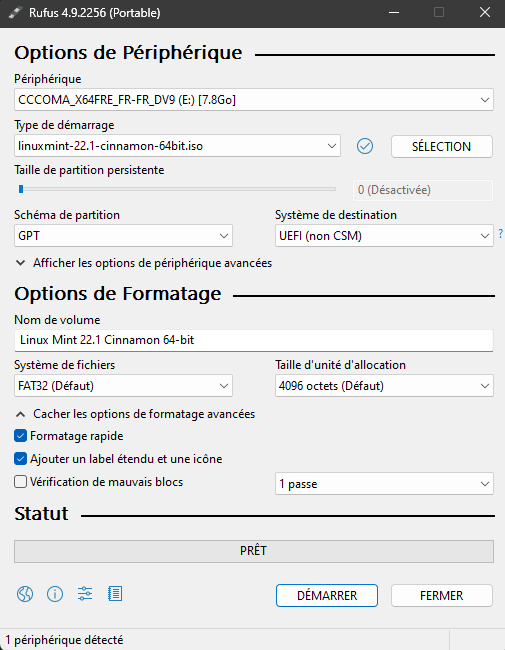Click the Nom de volume text field
The width and height of the screenshot is (505, 650).
click(x=254, y=340)
